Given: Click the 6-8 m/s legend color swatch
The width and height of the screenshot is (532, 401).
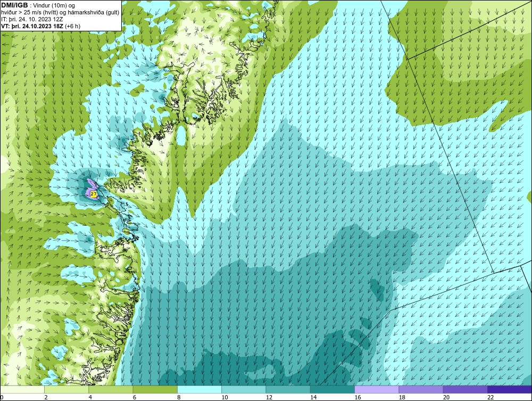Looking at the screenshot, I should click(155, 389).
